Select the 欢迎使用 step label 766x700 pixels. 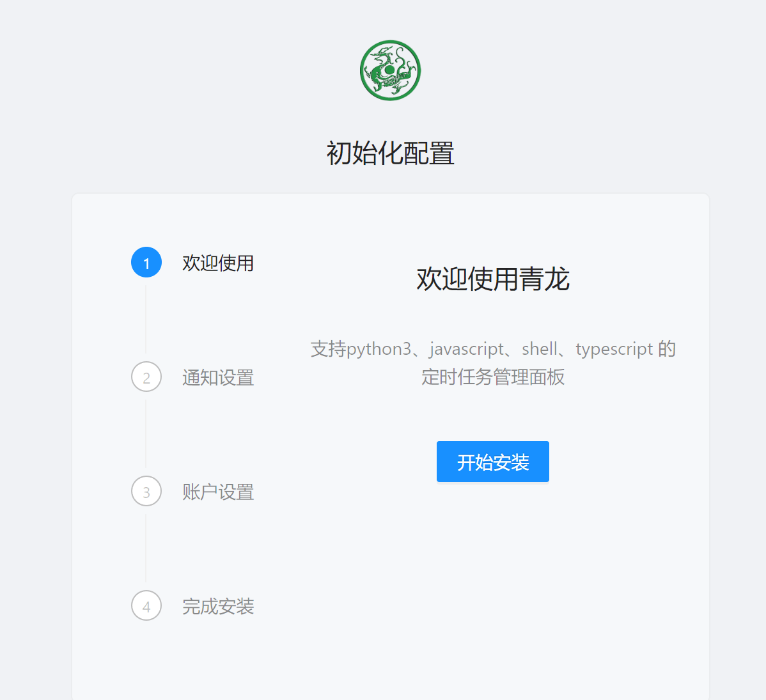tap(218, 263)
